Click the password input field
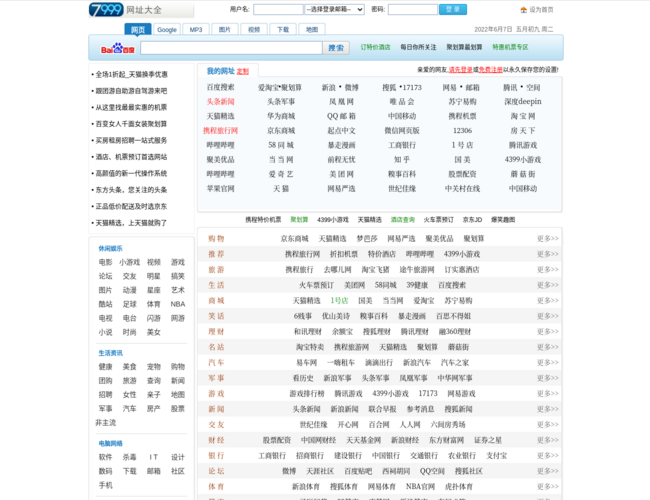 tap(412, 9)
